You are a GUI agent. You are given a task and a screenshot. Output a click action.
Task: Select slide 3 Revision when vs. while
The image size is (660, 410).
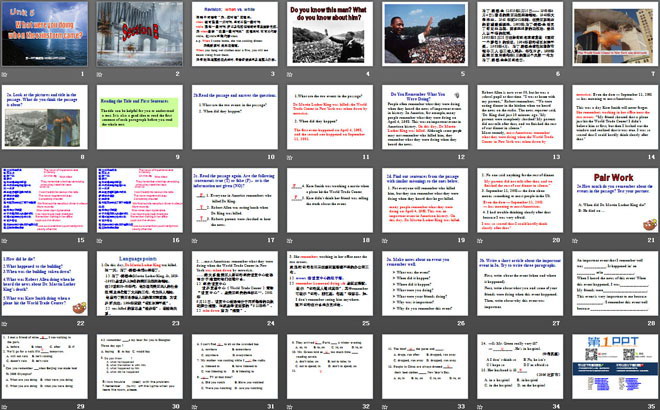click(235, 34)
